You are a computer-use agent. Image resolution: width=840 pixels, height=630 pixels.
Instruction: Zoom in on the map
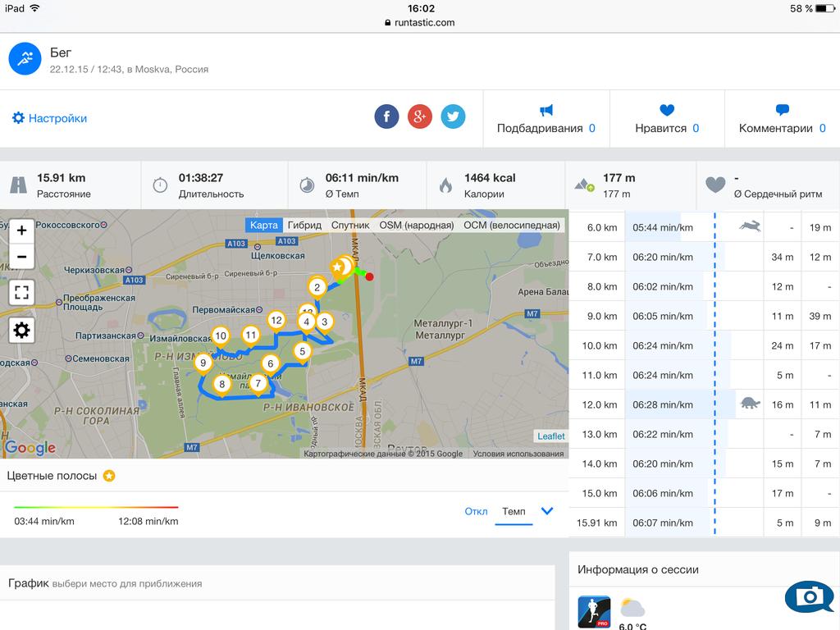point(21,231)
